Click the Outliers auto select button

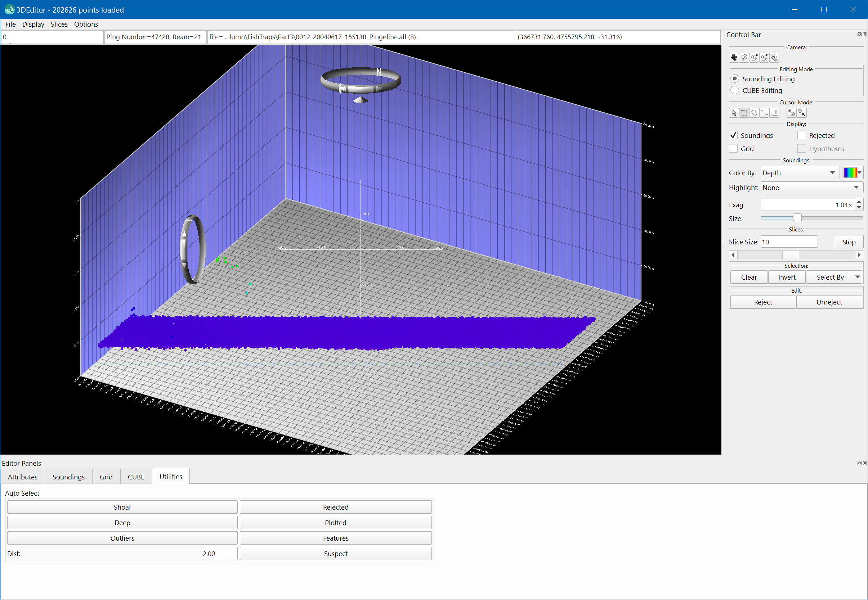pyautogui.click(x=122, y=538)
